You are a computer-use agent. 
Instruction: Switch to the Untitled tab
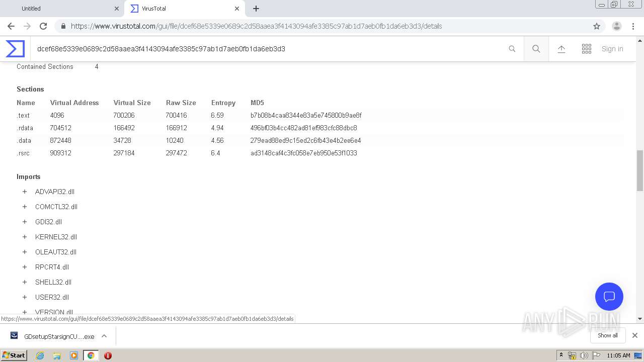pos(61,9)
